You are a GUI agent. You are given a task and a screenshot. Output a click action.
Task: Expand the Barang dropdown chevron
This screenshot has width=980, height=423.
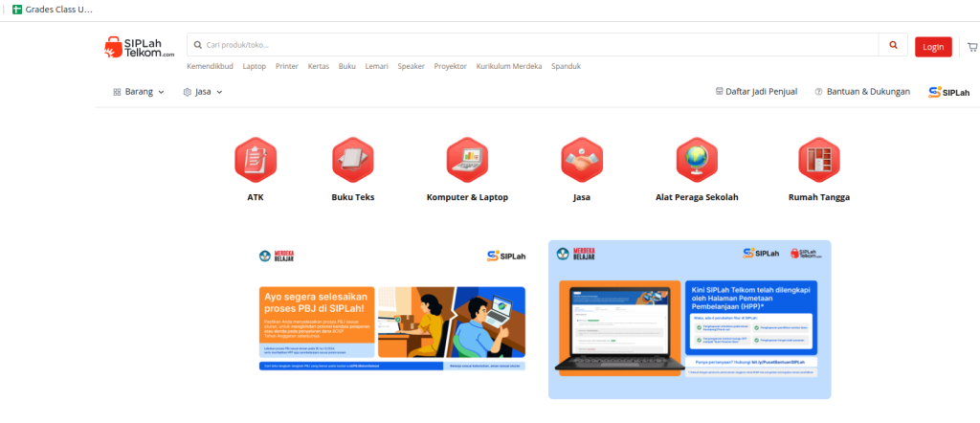point(161,92)
